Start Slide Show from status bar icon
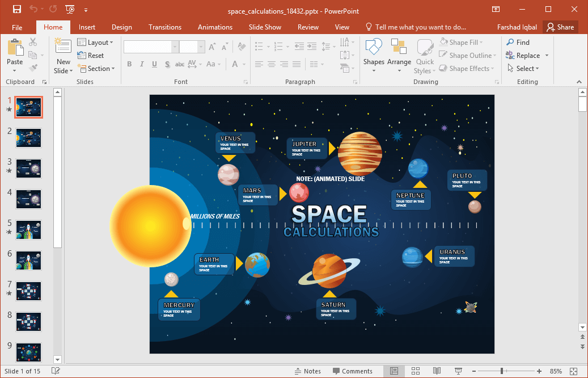 pos(458,371)
